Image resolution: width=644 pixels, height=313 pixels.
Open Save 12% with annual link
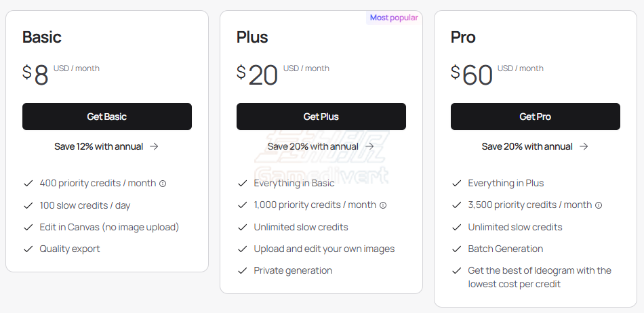coord(106,146)
